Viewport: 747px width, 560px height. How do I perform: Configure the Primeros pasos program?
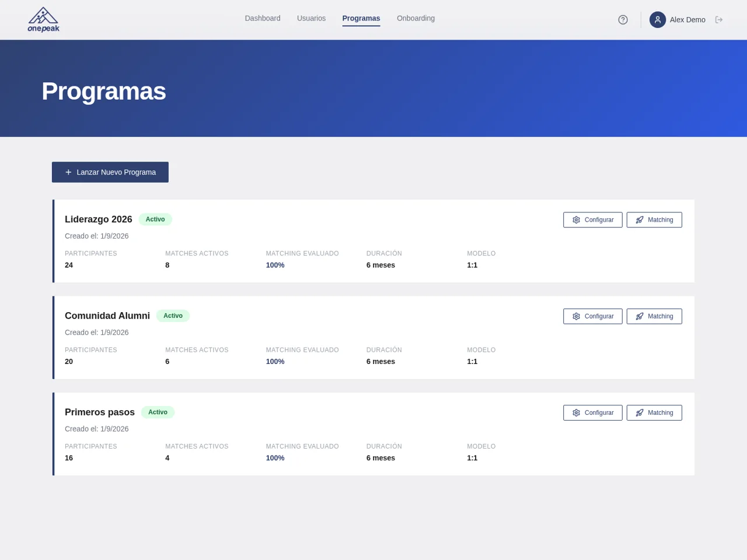tap(593, 412)
